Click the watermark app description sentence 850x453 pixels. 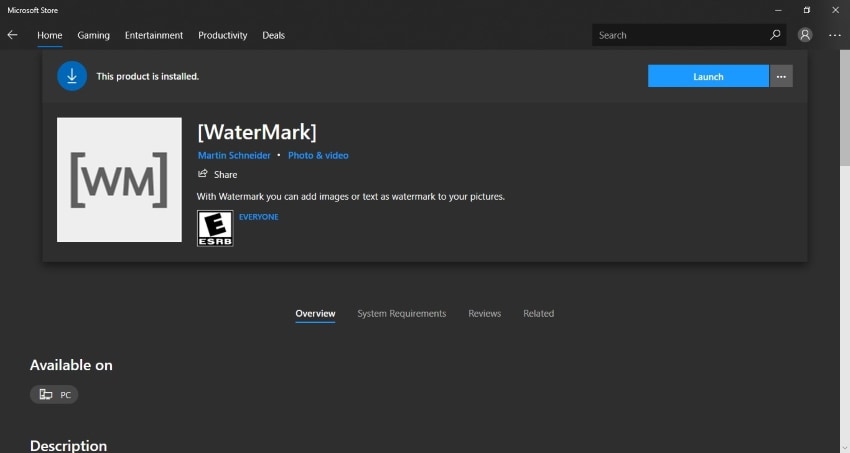[351, 197]
